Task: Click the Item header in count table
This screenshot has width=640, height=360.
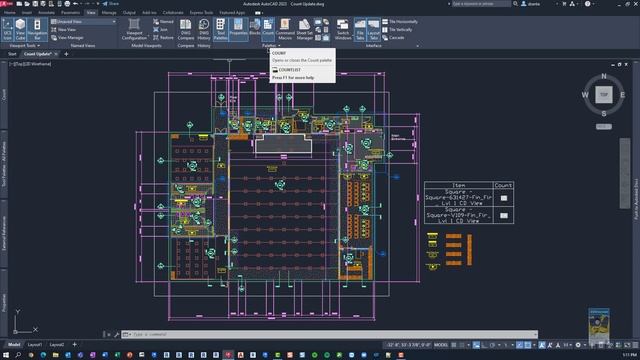Action: [x=459, y=185]
